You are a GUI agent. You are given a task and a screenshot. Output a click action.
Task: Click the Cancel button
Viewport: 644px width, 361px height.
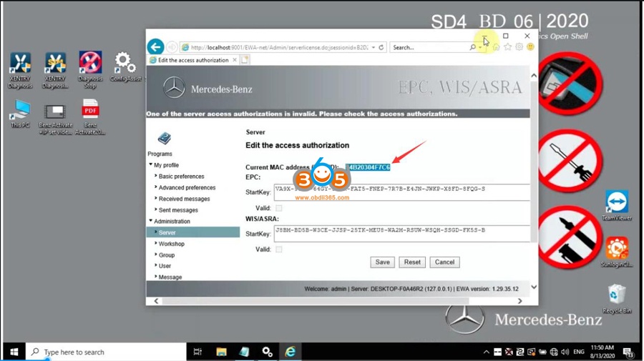(444, 262)
